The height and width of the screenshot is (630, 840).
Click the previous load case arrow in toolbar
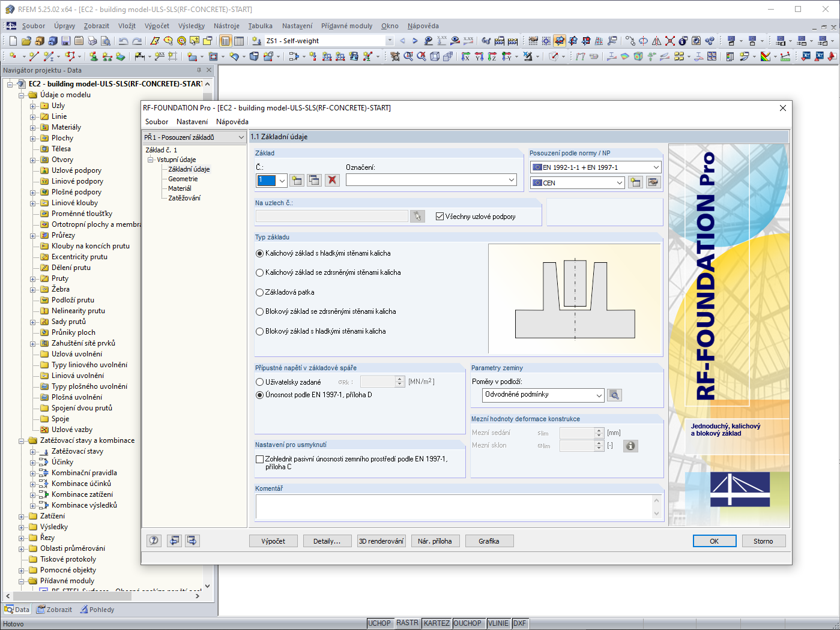(402, 41)
